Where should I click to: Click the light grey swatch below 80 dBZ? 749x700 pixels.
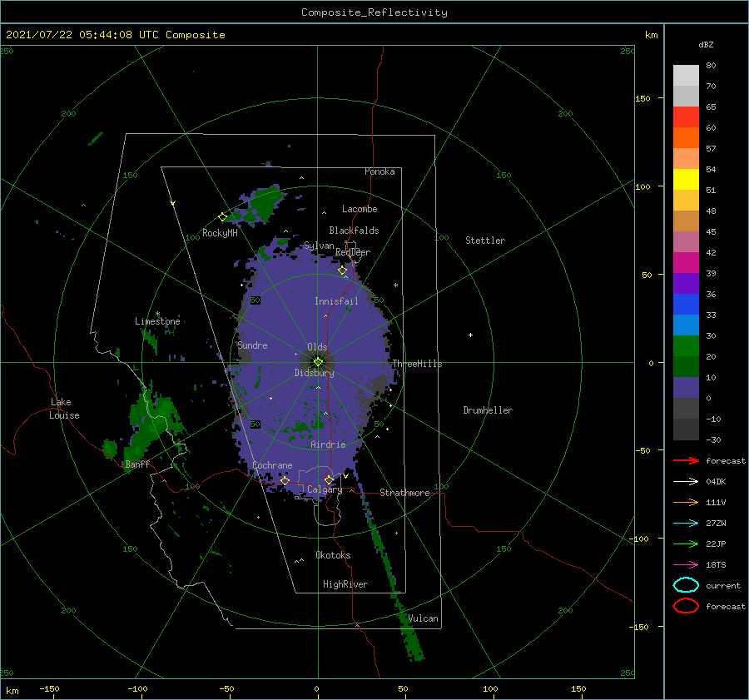click(x=686, y=76)
